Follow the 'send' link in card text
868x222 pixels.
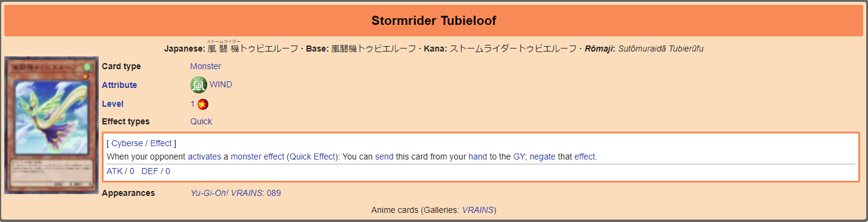coord(384,156)
